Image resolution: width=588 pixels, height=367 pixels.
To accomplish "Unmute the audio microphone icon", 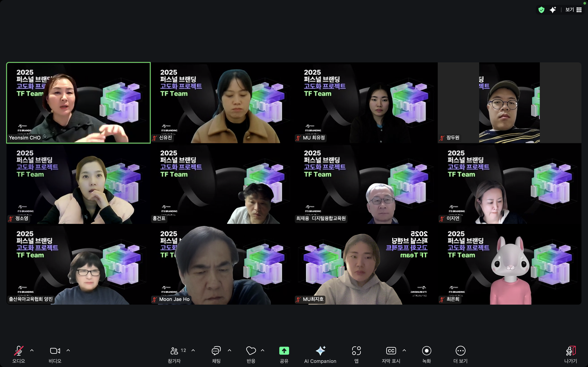I will (18, 351).
